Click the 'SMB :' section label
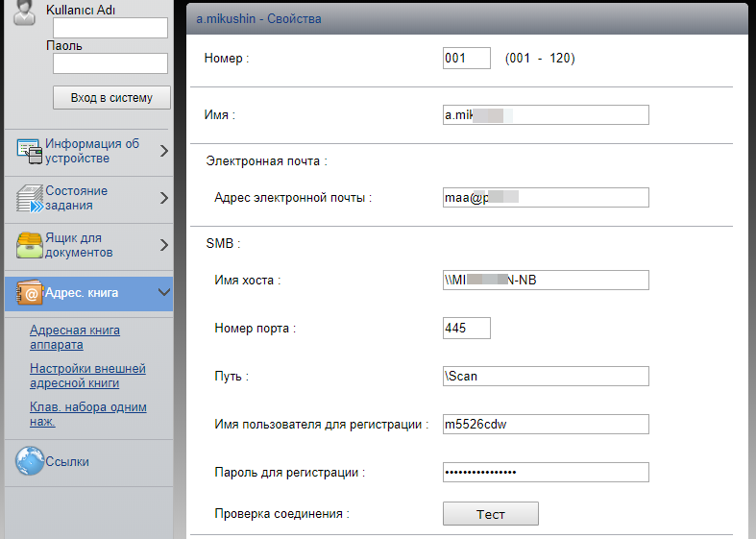The width and height of the screenshot is (756, 539). pos(223,243)
